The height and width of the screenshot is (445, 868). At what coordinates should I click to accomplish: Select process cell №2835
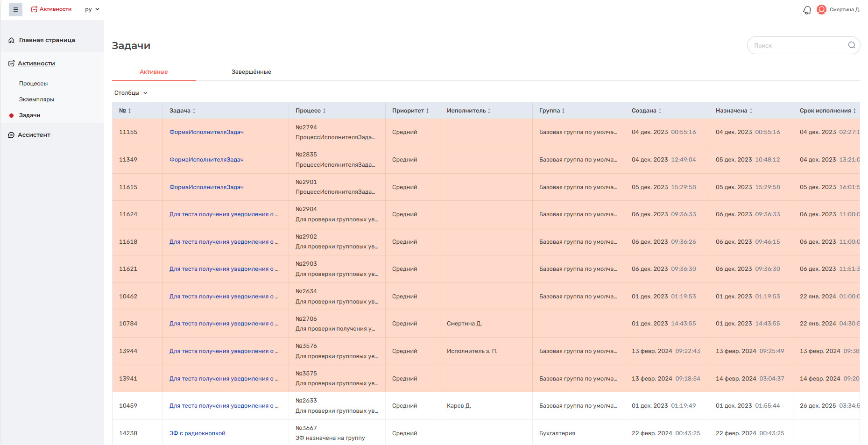click(337, 160)
